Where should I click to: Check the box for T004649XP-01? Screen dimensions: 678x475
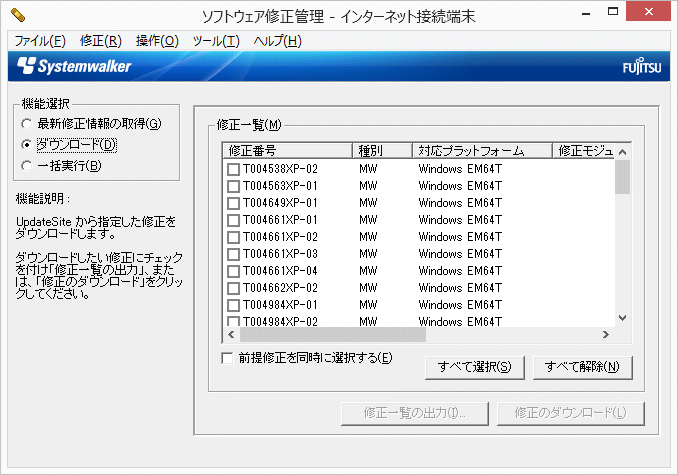click(x=233, y=203)
